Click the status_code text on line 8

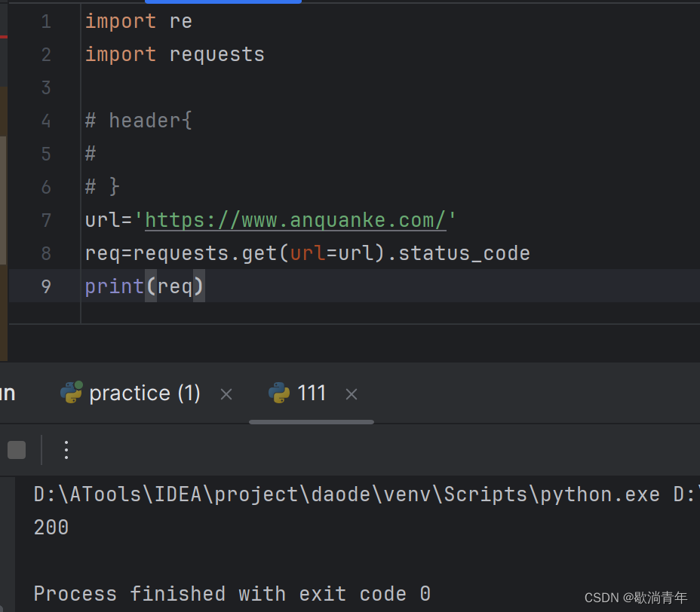click(465, 254)
